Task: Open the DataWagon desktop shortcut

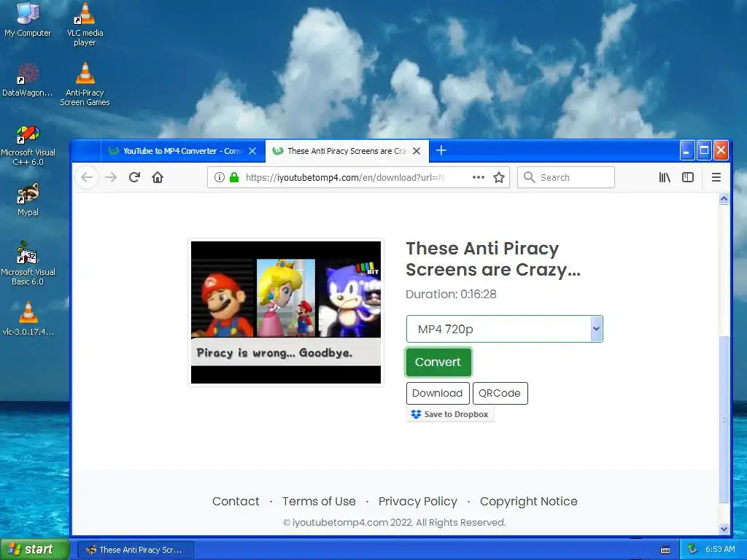Action: (x=28, y=79)
